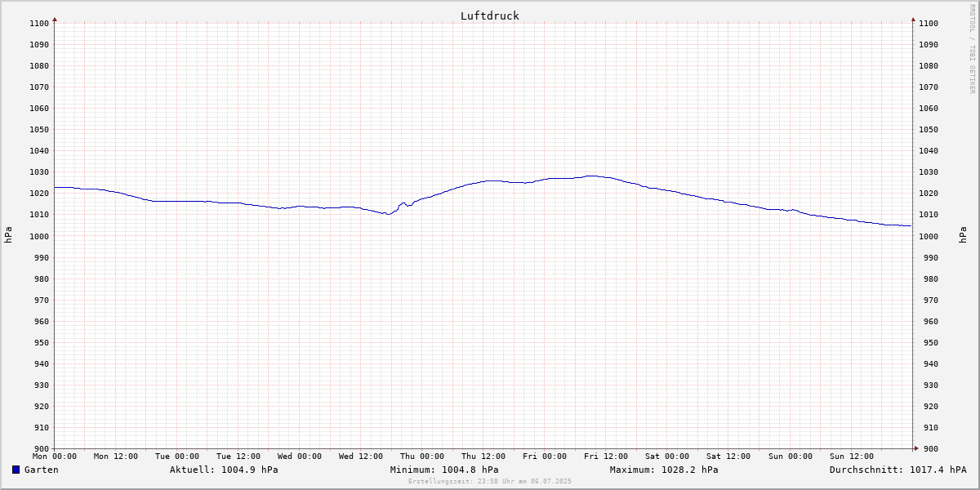Click the Mon 00:00 time axis label
980x490 pixels.
(55, 457)
